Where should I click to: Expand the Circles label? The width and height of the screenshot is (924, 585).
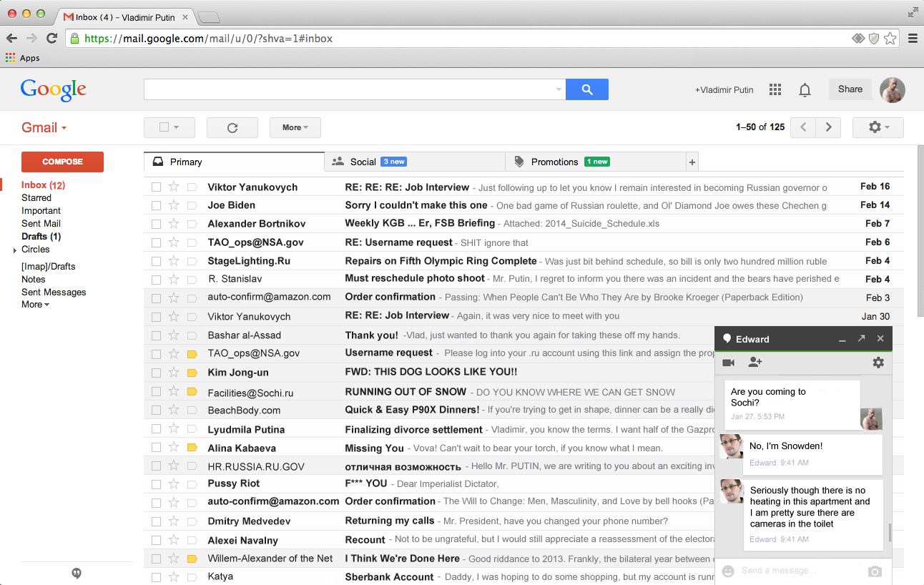pos(15,250)
